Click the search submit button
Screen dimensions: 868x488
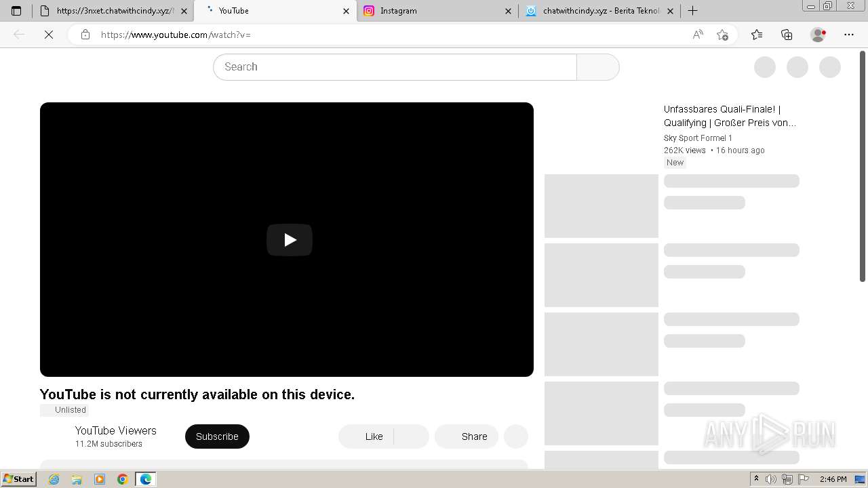pyautogui.click(x=598, y=67)
